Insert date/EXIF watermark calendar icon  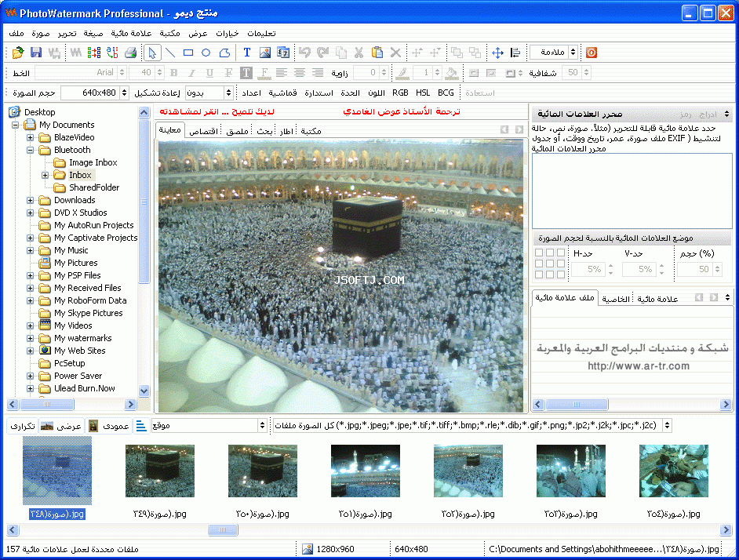pos(283,53)
